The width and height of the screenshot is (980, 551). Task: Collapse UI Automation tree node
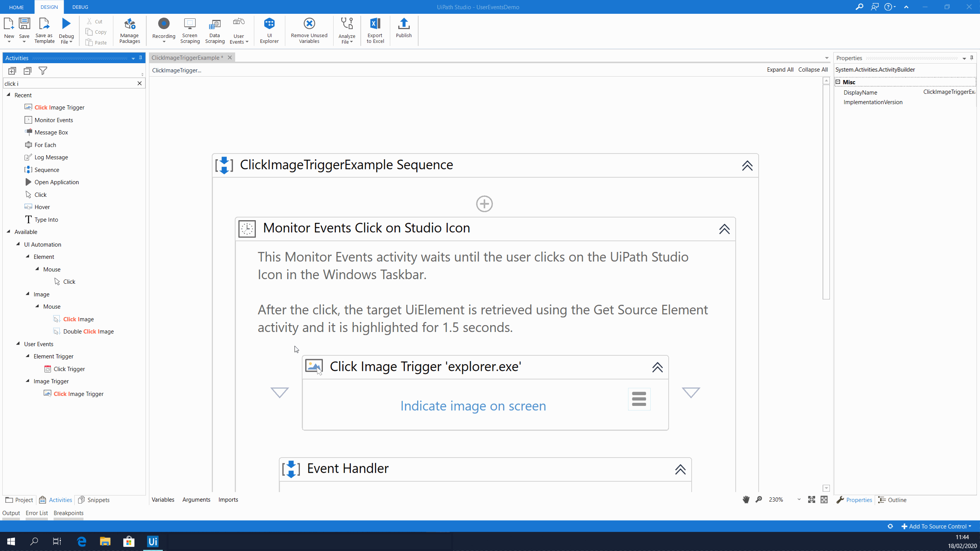click(18, 244)
